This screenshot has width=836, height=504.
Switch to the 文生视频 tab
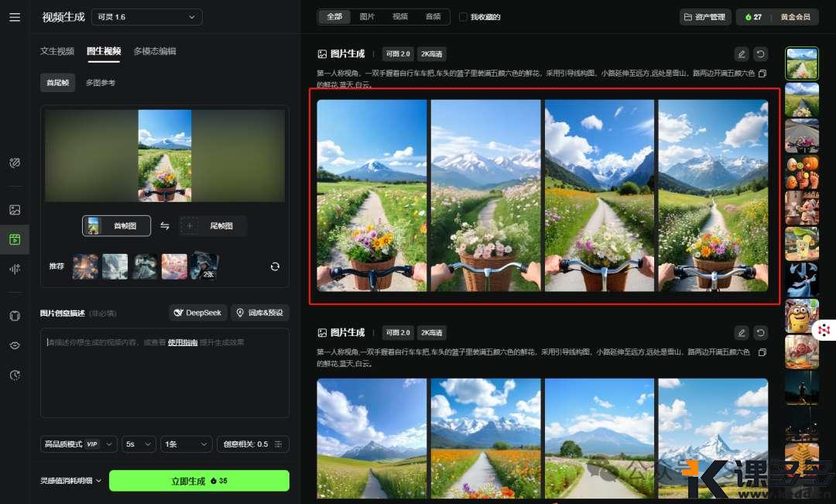(x=57, y=52)
